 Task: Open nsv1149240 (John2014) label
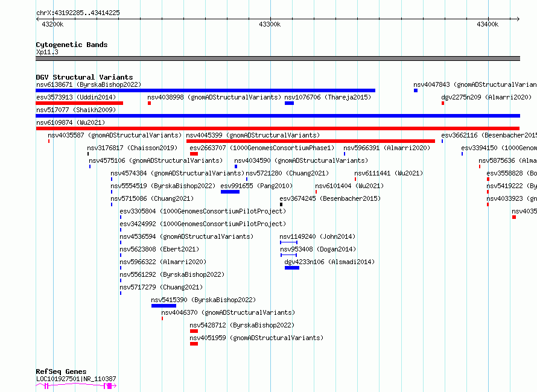click(317, 236)
